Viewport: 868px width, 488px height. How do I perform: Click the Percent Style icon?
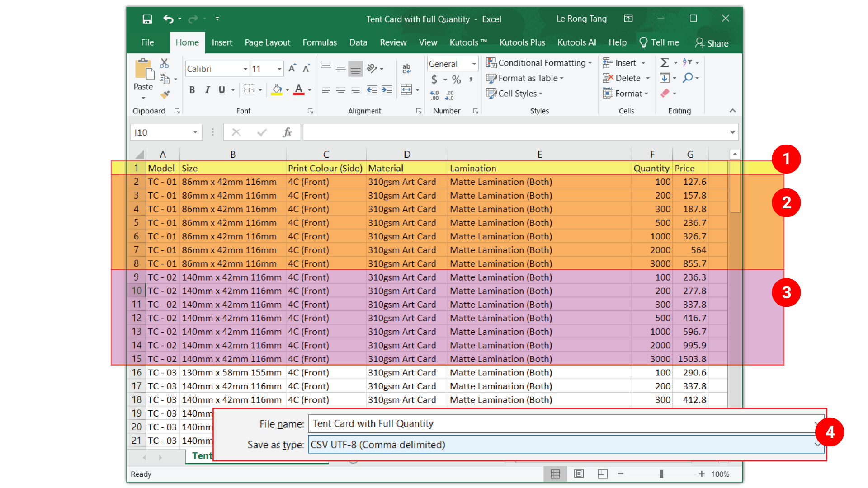[457, 80]
